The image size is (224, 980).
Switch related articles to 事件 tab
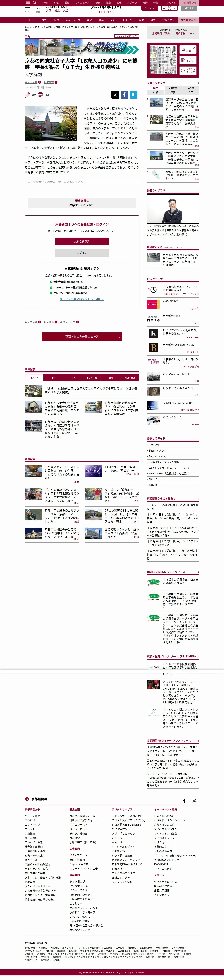[53, 378]
